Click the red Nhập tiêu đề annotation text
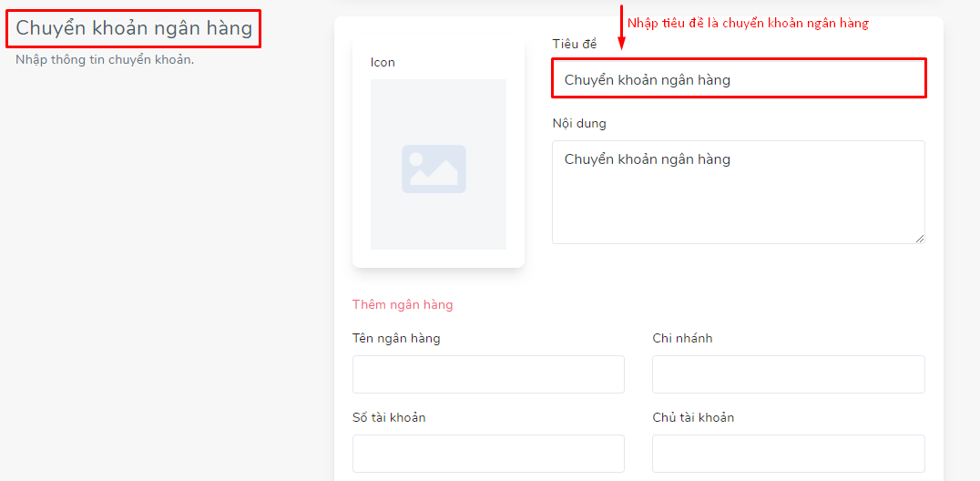This screenshot has height=481, width=980. 749,24
